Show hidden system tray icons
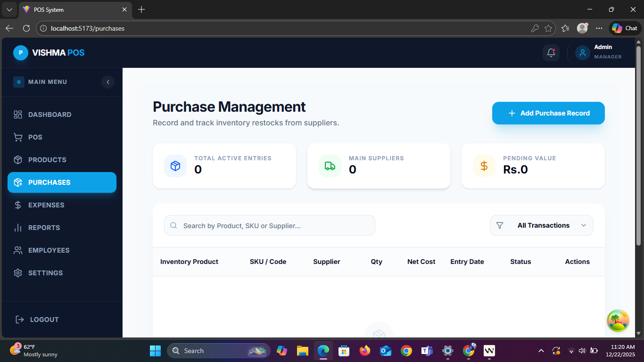The height and width of the screenshot is (362, 644). click(541, 351)
